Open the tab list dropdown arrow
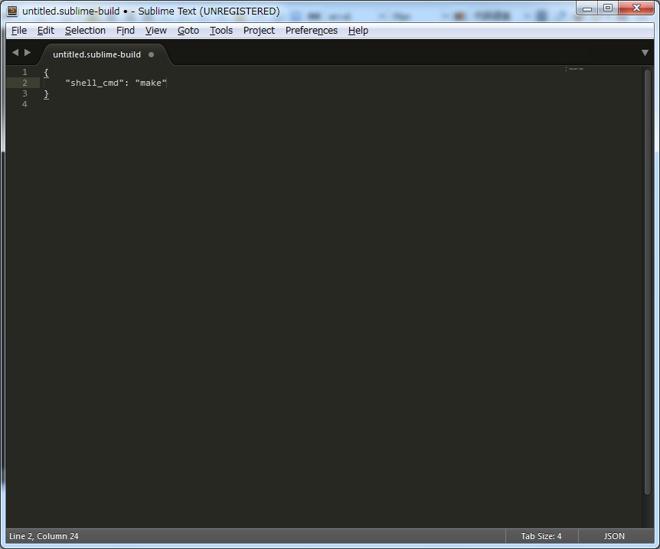Image resolution: width=660 pixels, height=549 pixels. 645,53
